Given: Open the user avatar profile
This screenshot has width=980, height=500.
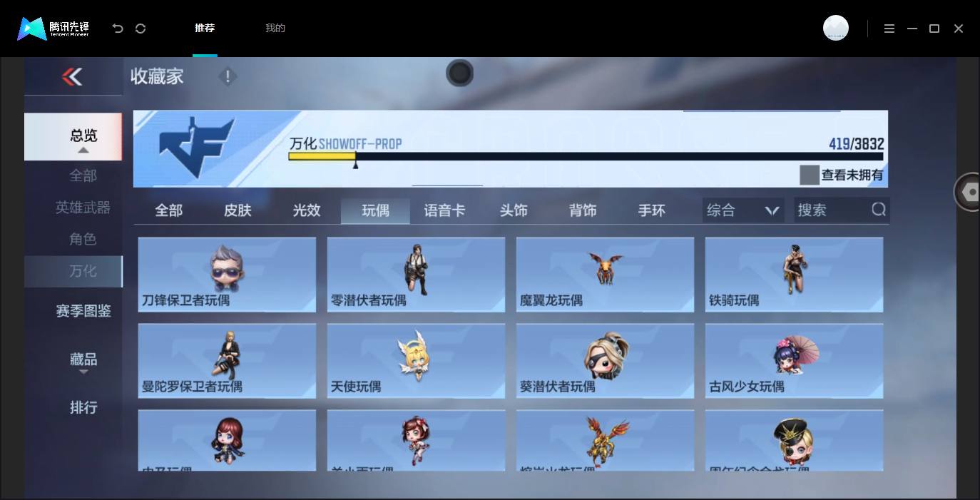Looking at the screenshot, I should (836, 28).
